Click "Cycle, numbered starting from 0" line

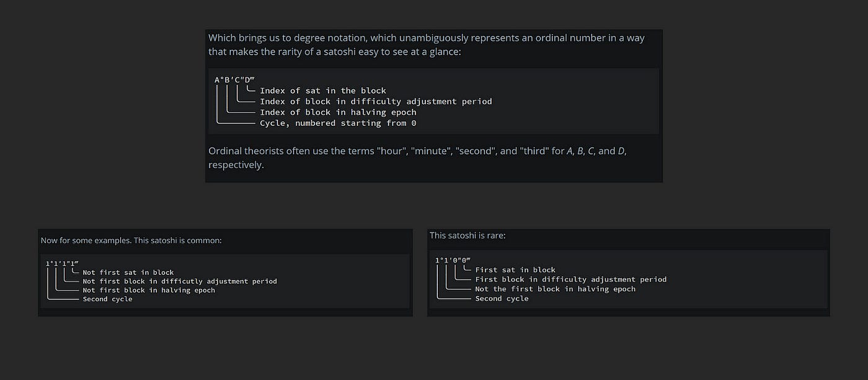338,123
